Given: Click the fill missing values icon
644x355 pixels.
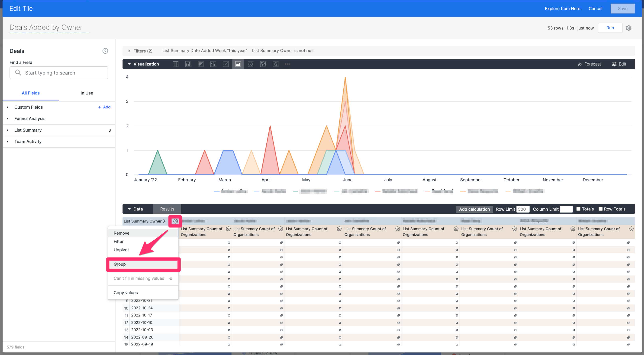Looking at the screenshot, I should click(171, 278).
